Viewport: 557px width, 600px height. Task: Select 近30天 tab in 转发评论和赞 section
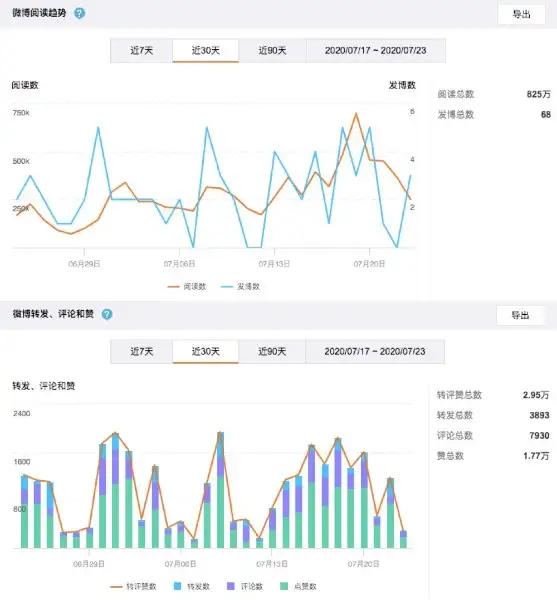point(206,351)
